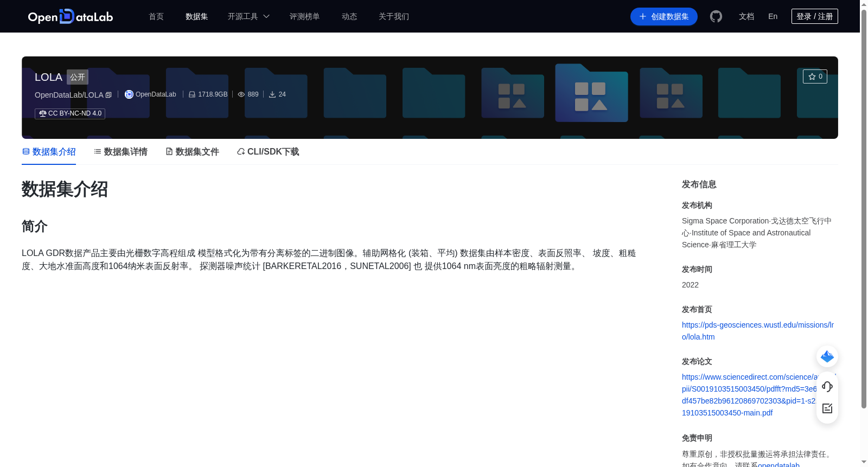Viewport: 868px width, 467px height.
Task: Click the 创建数据集 button
Action: [x=664, y=16]
